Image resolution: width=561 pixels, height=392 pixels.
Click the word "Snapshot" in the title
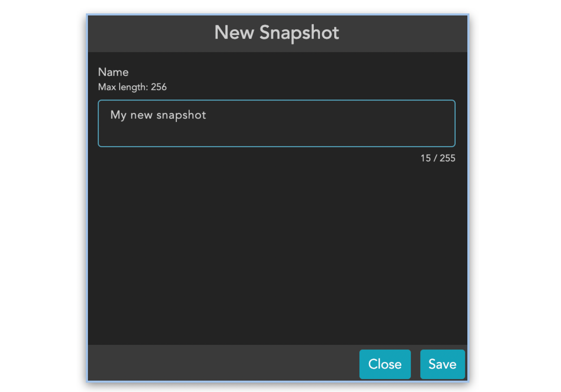tap(299, 33)
